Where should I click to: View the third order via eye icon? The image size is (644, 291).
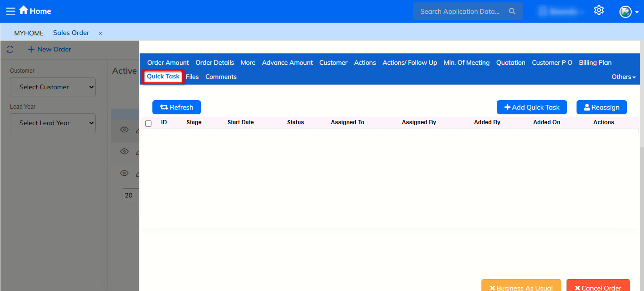click(124, 173)
